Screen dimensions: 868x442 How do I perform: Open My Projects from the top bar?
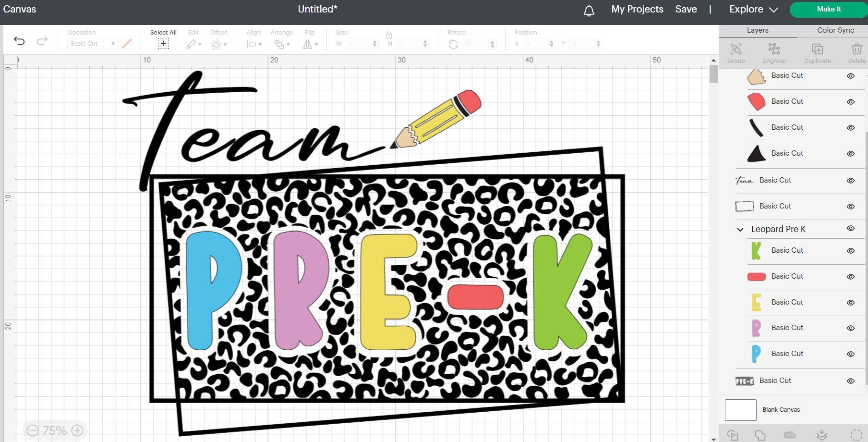pos(637,9)
